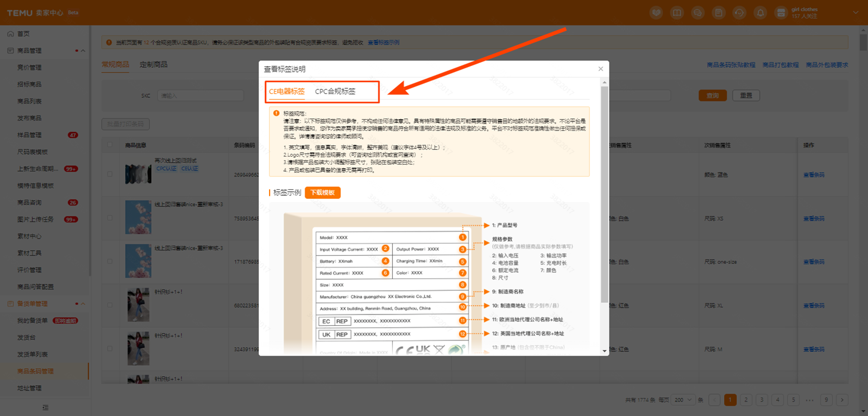Collapse the 商品管理 sidebar section
Image resolution: width=868 pixels, height=416 pixels.
click(83, 51)
